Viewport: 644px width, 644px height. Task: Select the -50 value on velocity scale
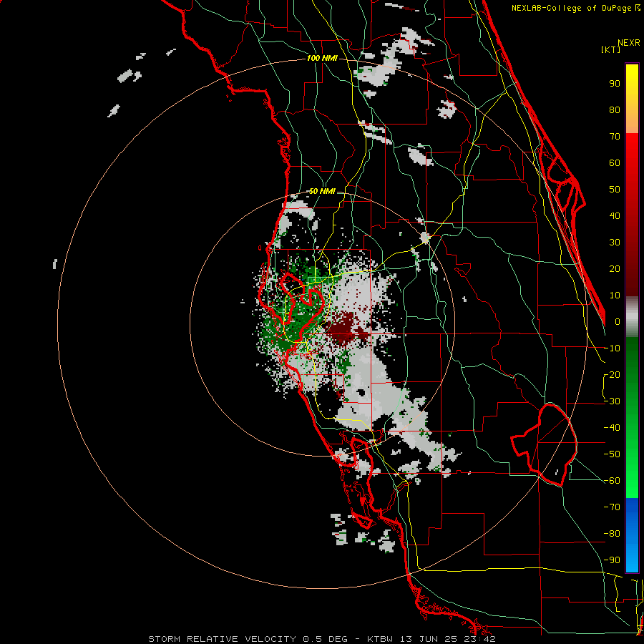pos(612,454)
